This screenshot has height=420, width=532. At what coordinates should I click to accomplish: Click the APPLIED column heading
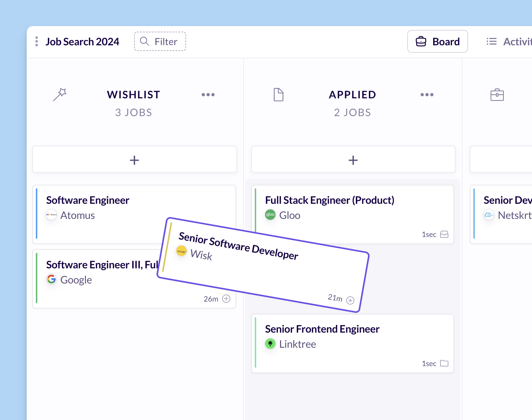coord(352,95)
